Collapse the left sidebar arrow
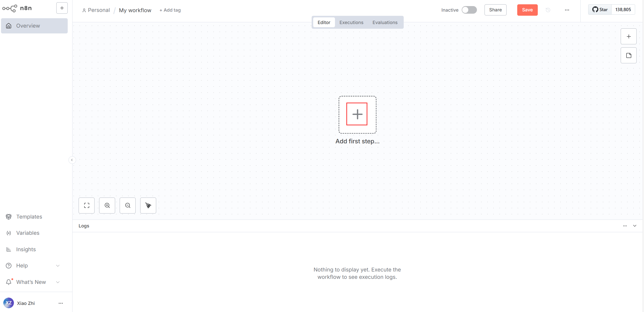Screen dimensions: 644x312 click(x=72, y=160)
